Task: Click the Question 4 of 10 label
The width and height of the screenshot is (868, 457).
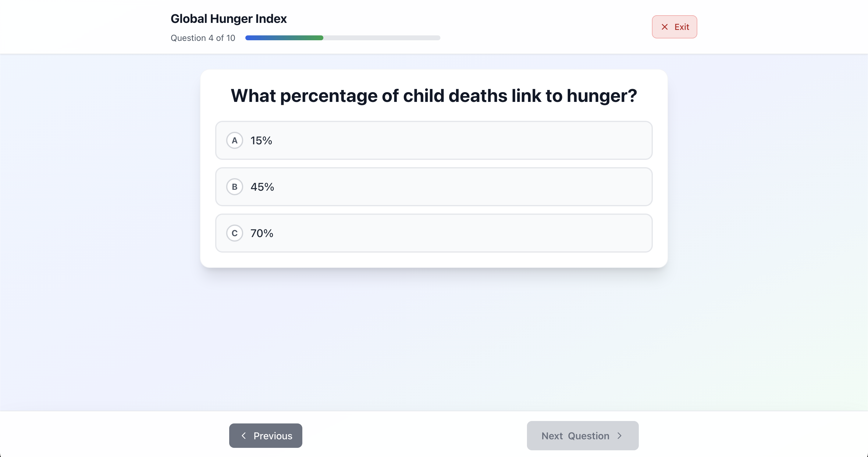Action: [x=203, y=38]
